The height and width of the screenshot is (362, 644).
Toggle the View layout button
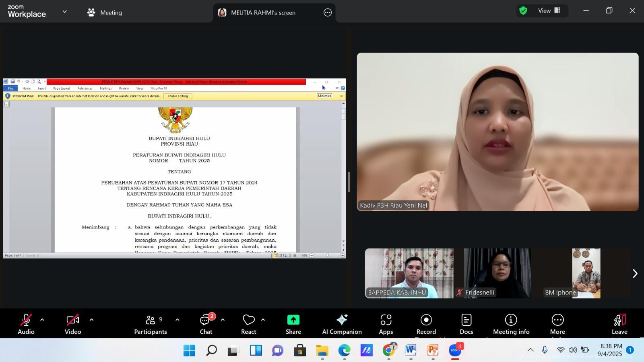(549, 11)
